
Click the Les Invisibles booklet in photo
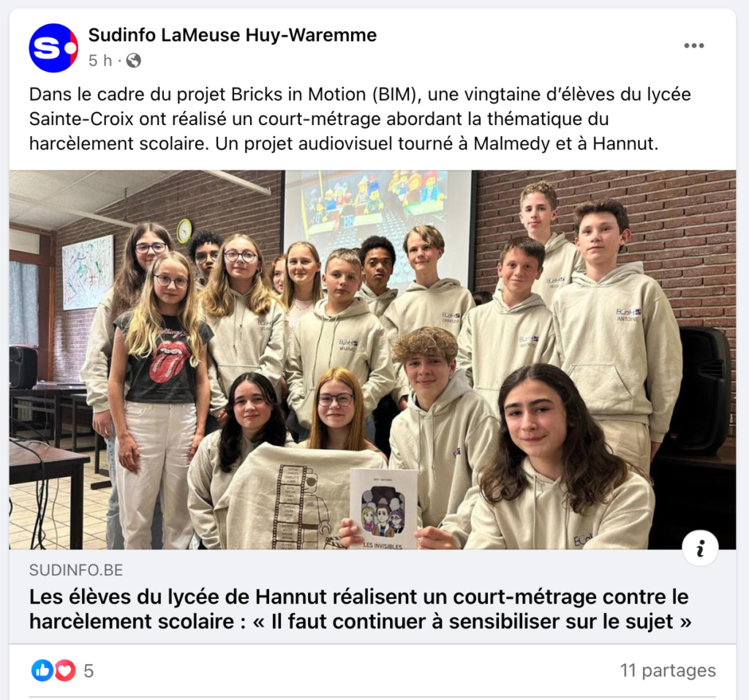[383, 509]
